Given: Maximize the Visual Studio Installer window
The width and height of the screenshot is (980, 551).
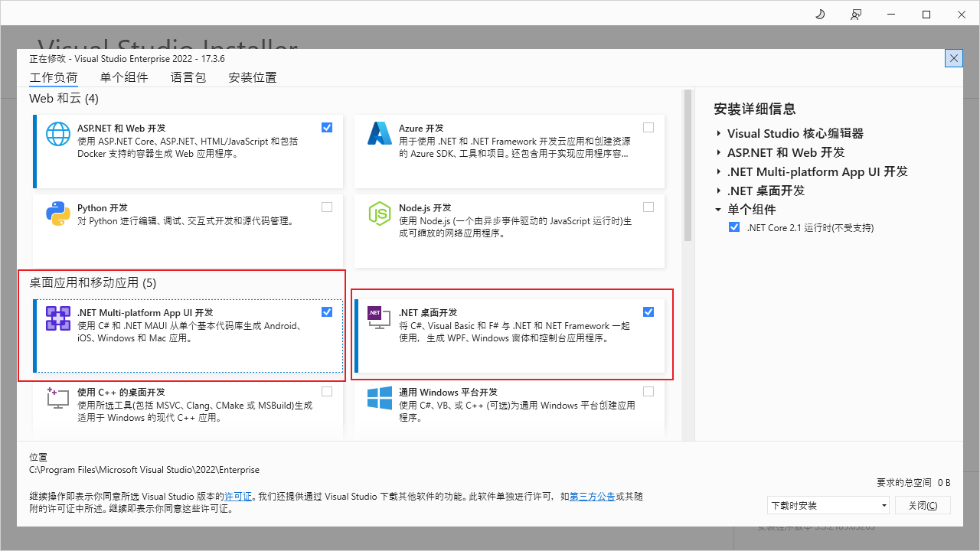Looking at the screenshot, I should [926, 15].
